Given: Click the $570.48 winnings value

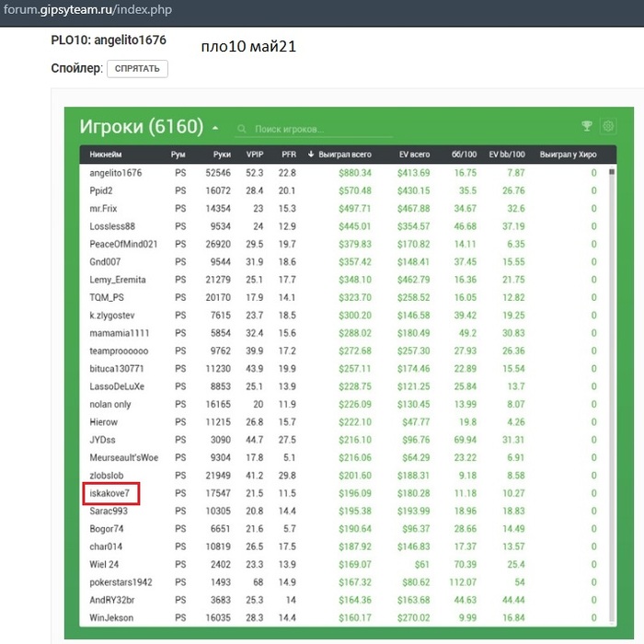Looking at the screenshot, I should (355, 191).
